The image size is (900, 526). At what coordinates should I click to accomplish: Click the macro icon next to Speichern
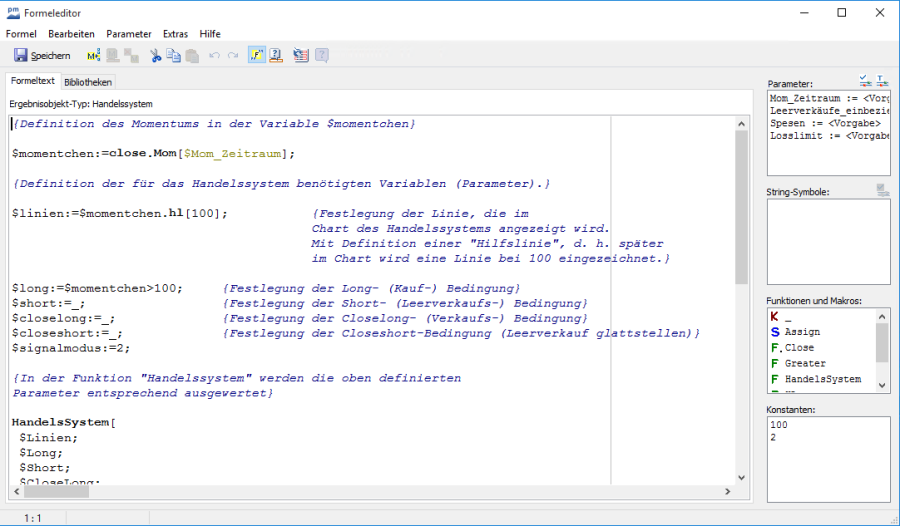93,56
